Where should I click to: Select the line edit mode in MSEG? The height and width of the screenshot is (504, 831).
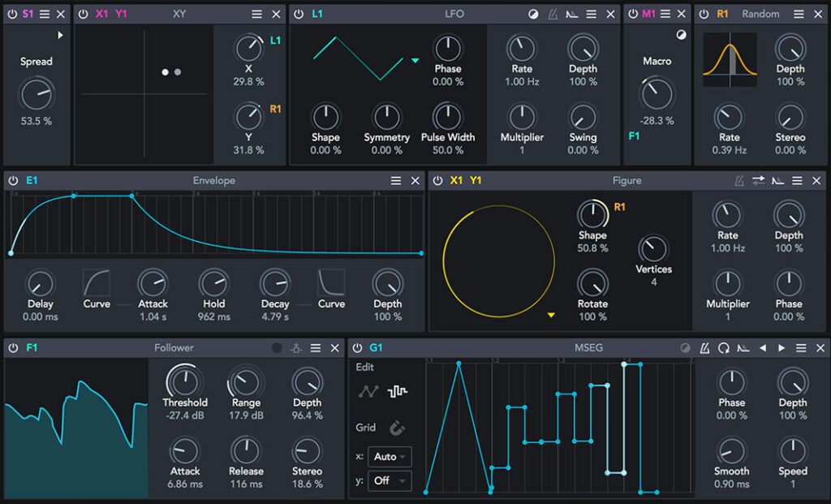(368, 392)
